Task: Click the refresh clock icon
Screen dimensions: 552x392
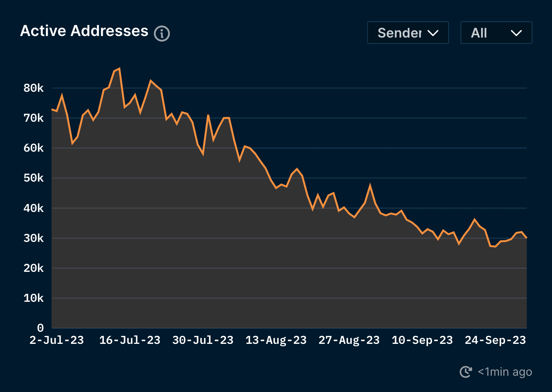Action: [466, 372]
